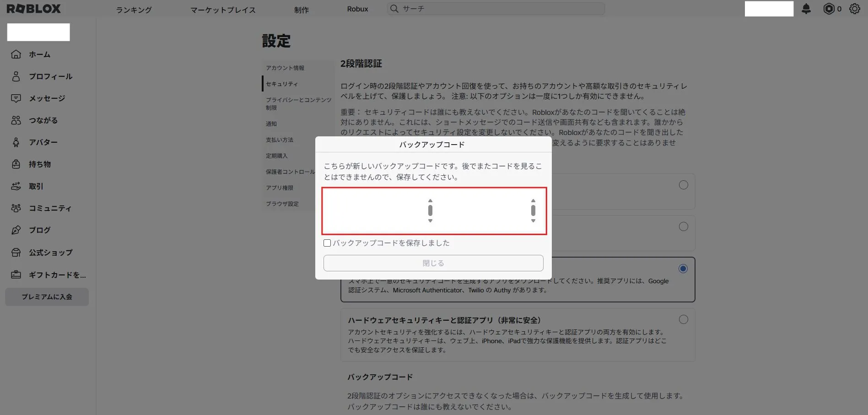Image resolution: width=868 pixels, height=415 pixels.
Task: Click the プレミアムに入会 button
Action: pos(47,296)
